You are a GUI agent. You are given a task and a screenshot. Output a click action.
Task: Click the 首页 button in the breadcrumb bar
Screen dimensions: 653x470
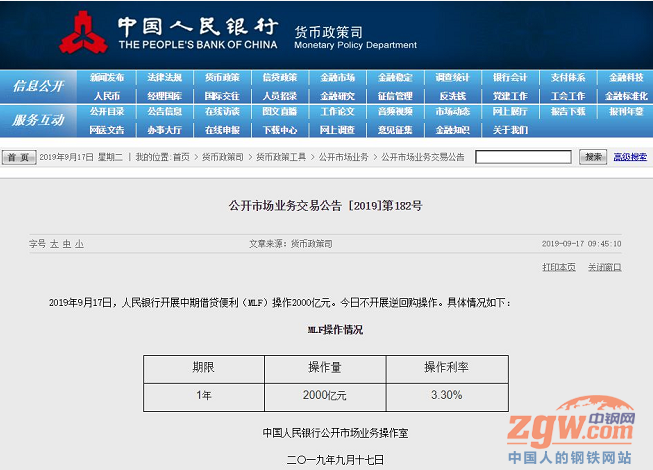point(19,157)
